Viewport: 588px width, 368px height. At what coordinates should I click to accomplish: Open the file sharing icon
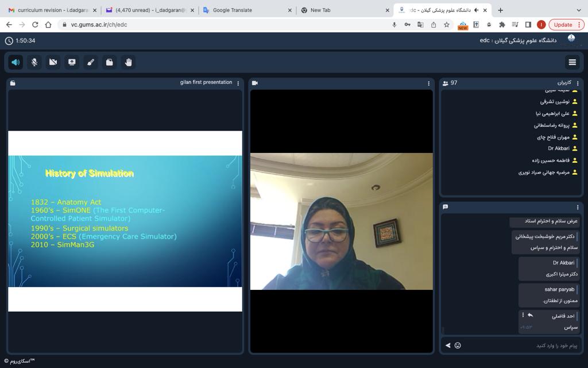[x=109, y=62]
